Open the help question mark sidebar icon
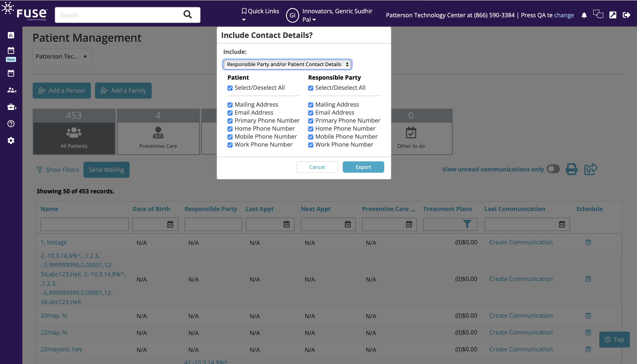 coord(11,124)
